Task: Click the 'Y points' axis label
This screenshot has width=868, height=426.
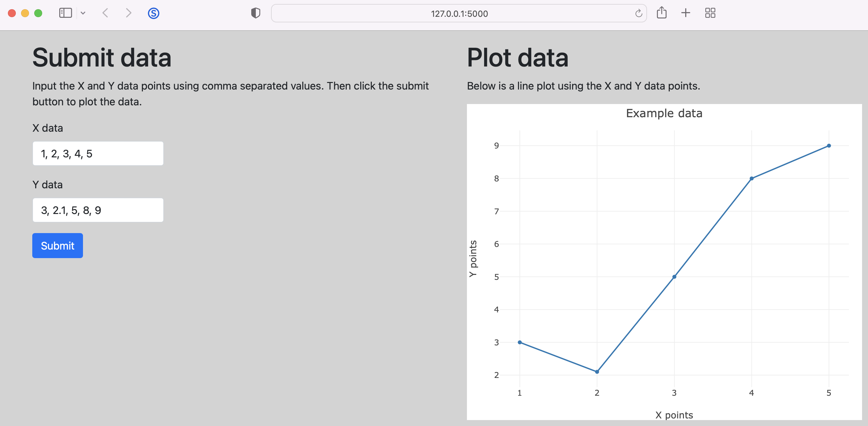Action: click(473, 259)
